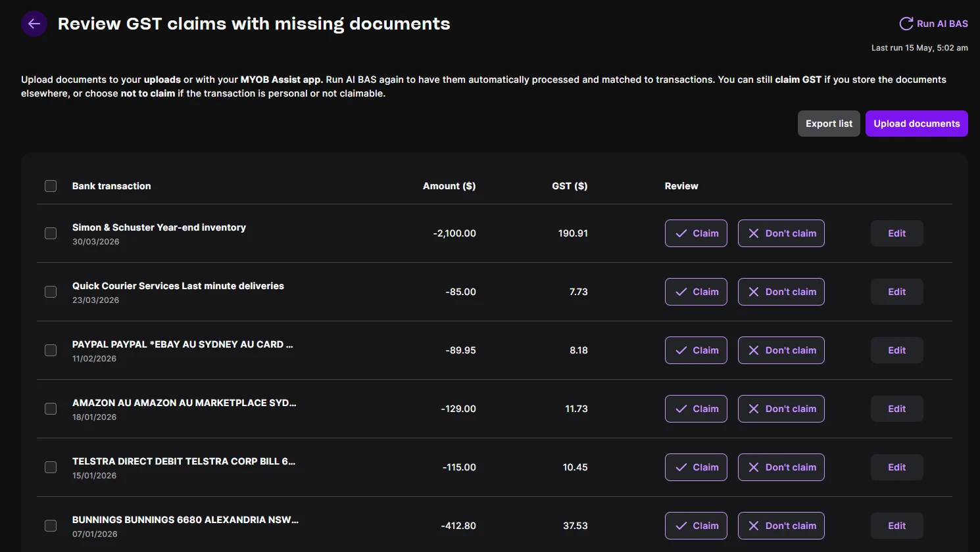Click the date 23/03/2026
This screenshot has height=552, width=980.
coord(96,300)
